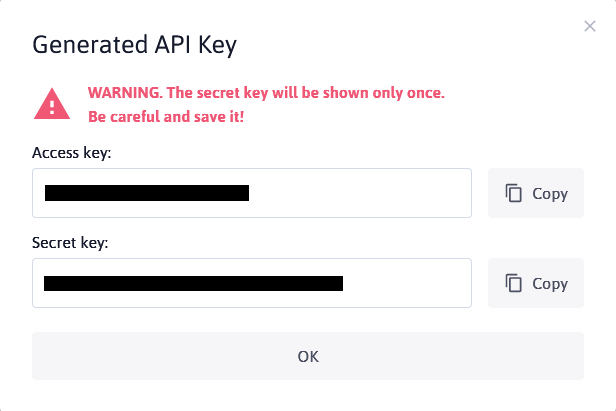Copy the Access key using its button
616x411 pixels.
point(535,193)
